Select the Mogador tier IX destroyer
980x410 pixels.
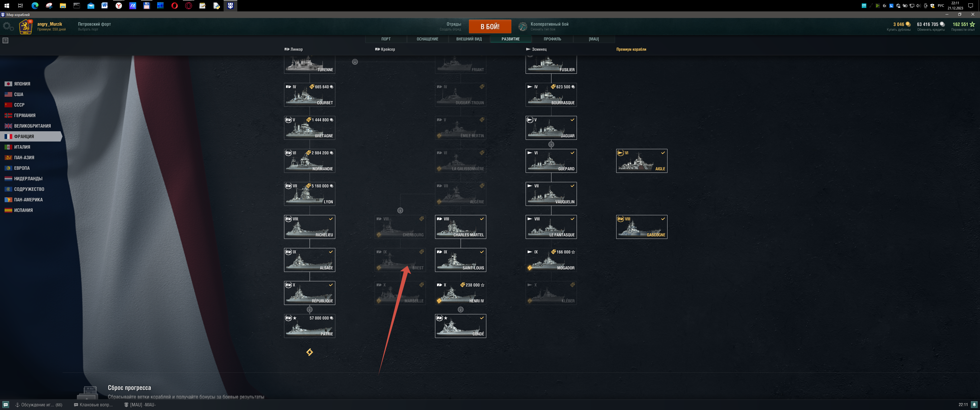pos(551,260)
